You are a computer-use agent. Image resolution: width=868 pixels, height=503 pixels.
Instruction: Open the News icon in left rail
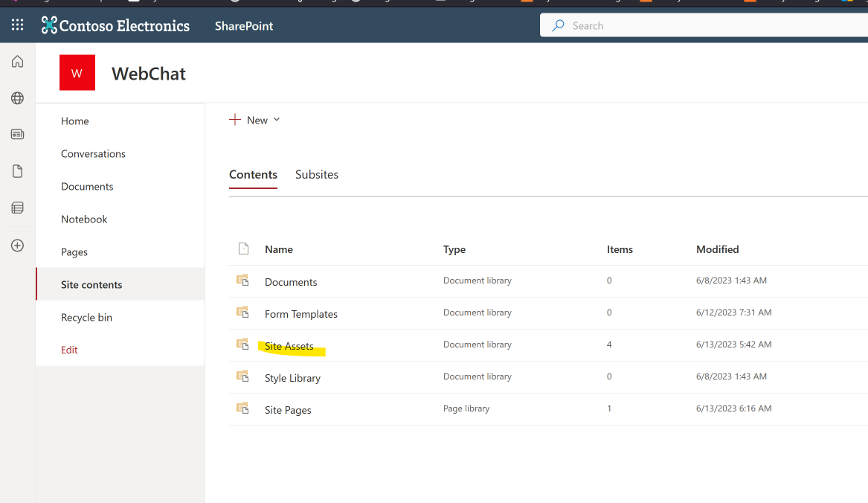point(17,135)
